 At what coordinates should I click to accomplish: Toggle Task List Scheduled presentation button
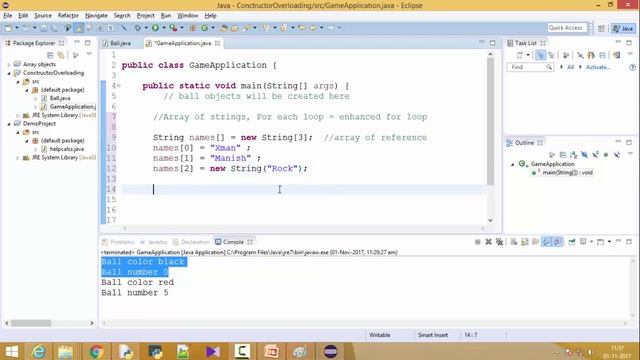pos(551,55)
